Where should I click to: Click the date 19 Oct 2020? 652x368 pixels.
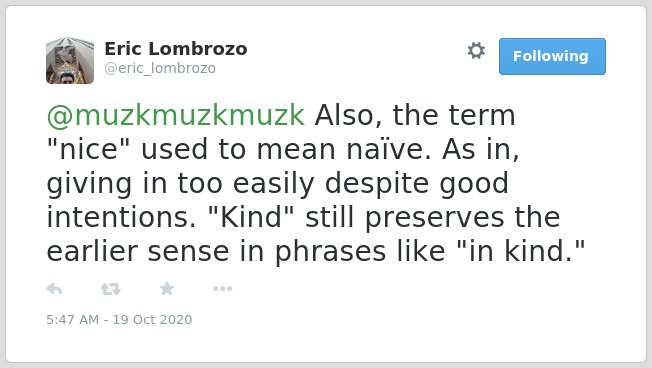pos(152,319)
